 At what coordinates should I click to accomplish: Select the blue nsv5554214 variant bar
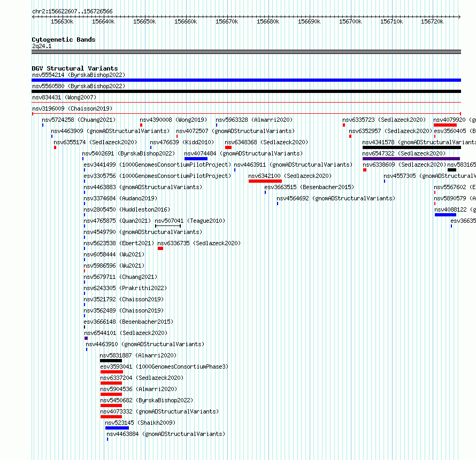click(246, 80)
